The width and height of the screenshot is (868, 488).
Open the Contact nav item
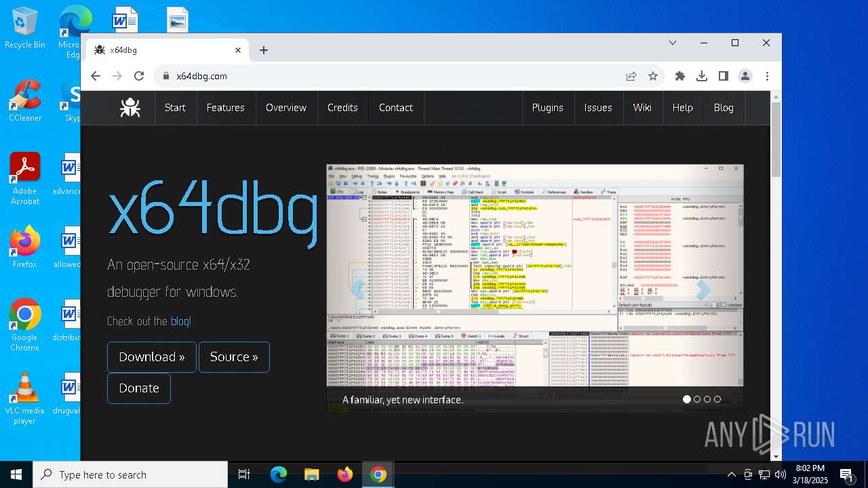(x=396, y=108)
